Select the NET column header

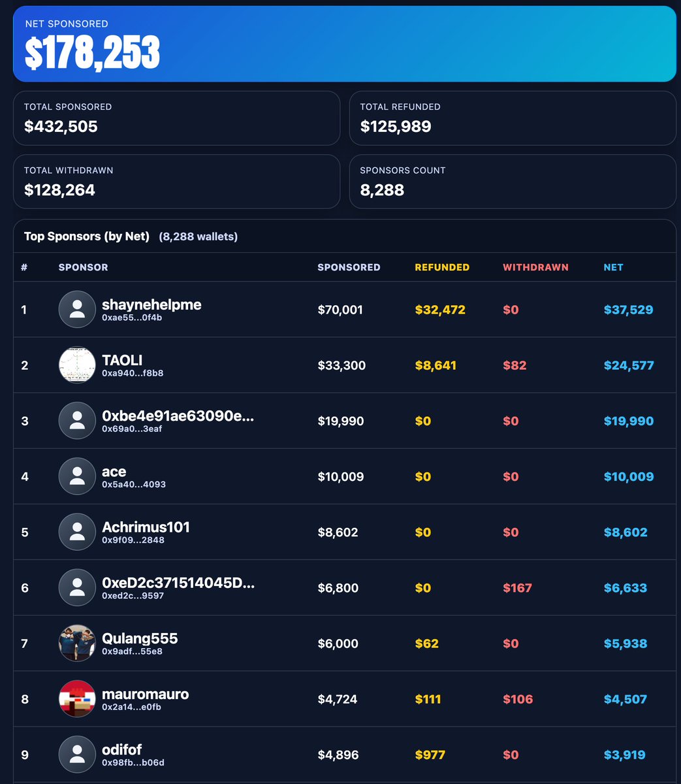(x=613, y=267)
